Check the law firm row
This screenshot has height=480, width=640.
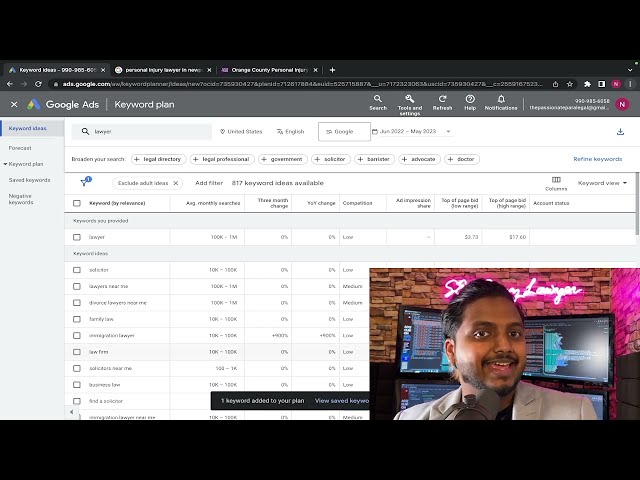tap(77, 351)
